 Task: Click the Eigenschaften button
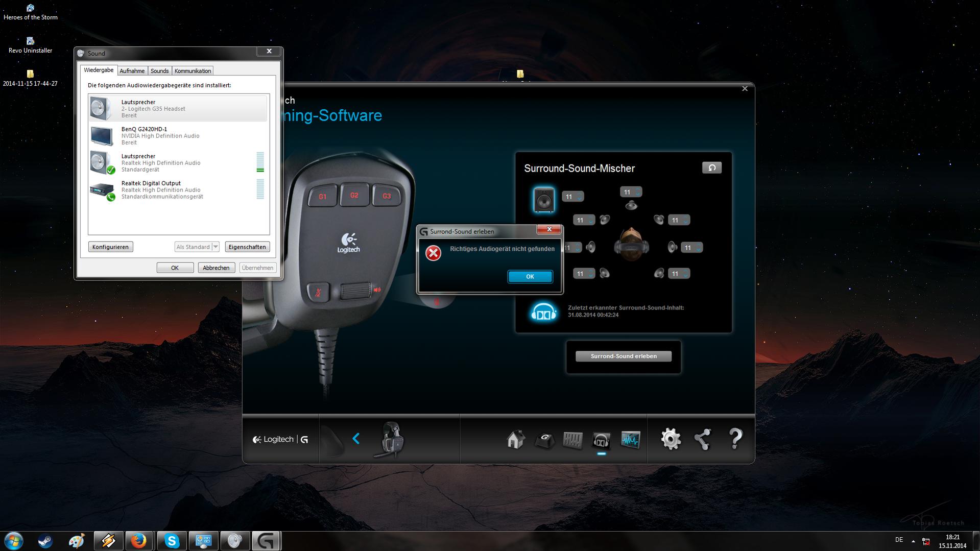[247, 247]
